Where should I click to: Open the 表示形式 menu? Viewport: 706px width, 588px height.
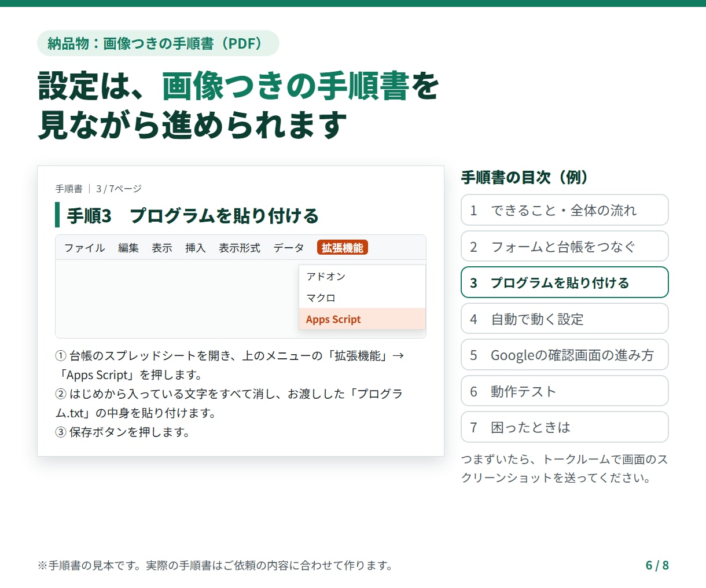240,248
